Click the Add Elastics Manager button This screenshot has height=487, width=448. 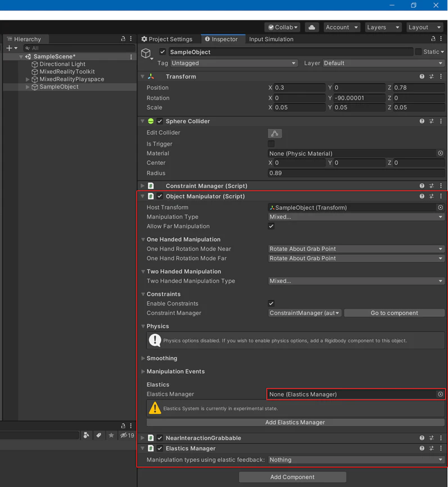[295, 422]
